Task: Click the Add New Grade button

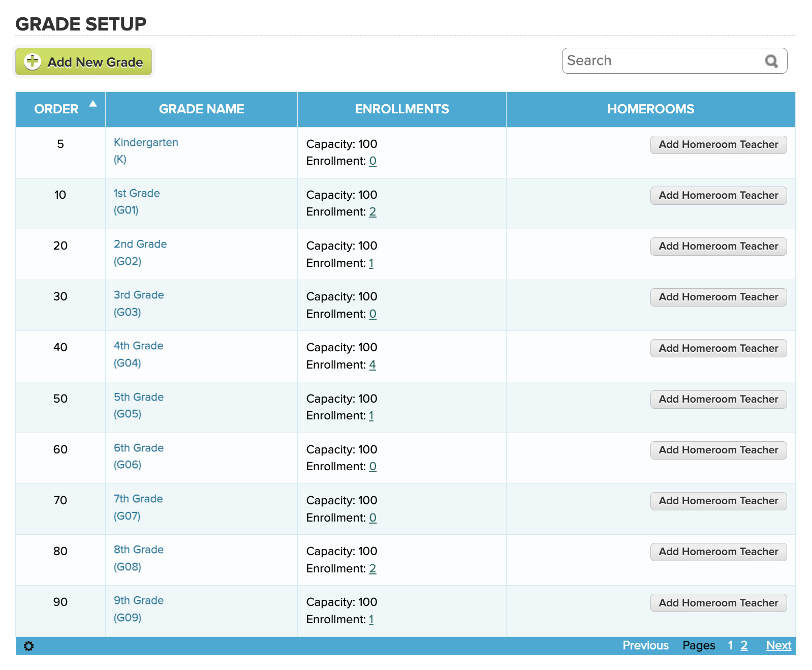Action: (x=84, y=62)
